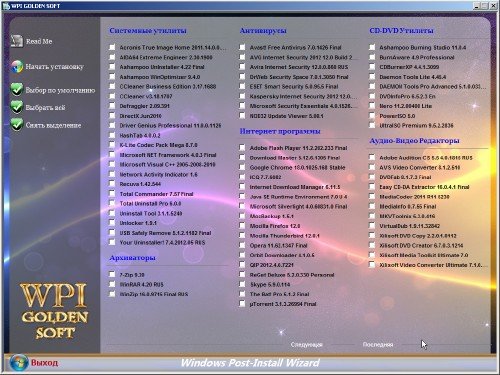Click Windows Post-Install Wizard footer title

pos(250,363)
